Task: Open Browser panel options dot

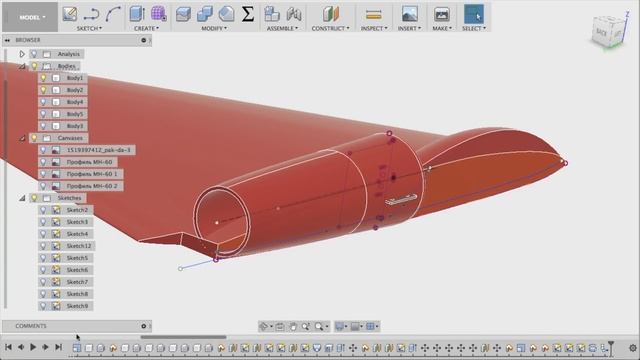Action: (144, 40)
